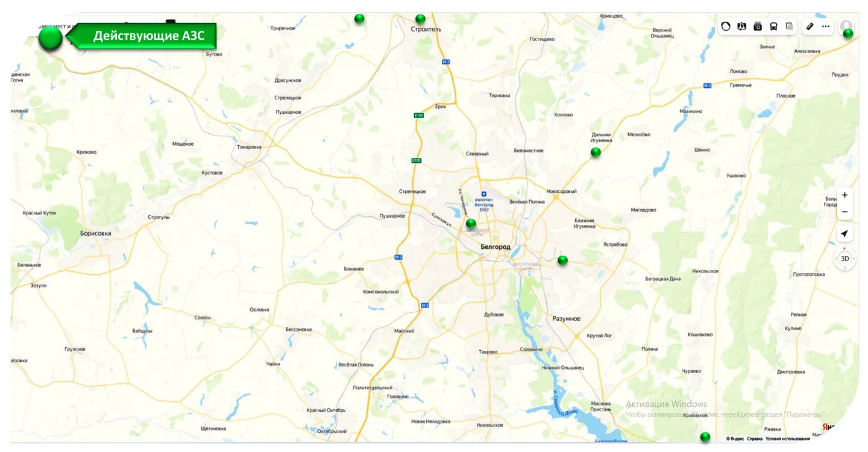The height and width of the screenshot is (452, 868).
Task: Zoom in with the plus button
Action: click(x=845, y=195)
